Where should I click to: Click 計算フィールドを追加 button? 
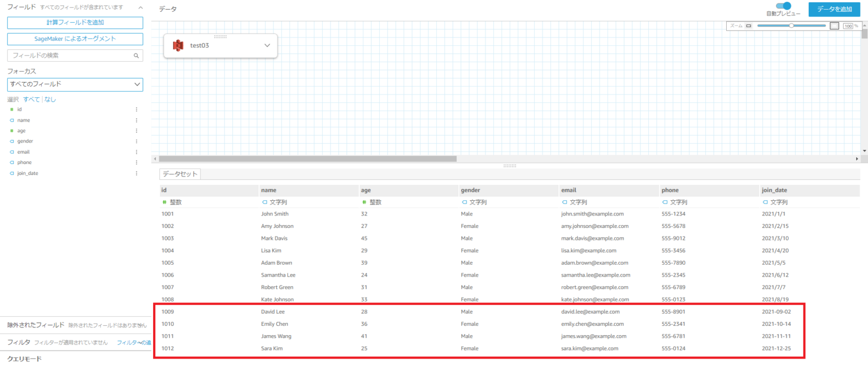coord(75,23)
